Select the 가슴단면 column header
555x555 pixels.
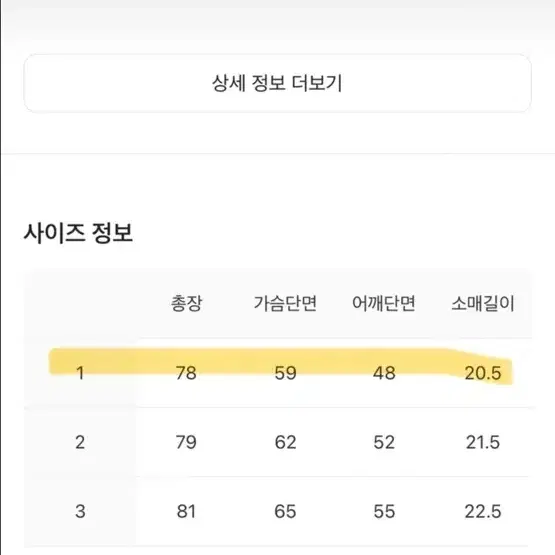tap(285, 303)
